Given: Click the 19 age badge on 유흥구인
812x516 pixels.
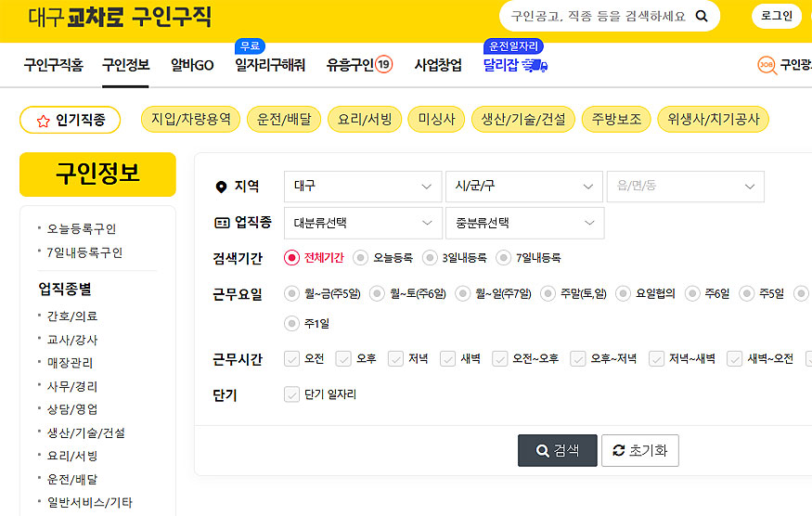Looking at the screenshot, I should tap(384, 64).
